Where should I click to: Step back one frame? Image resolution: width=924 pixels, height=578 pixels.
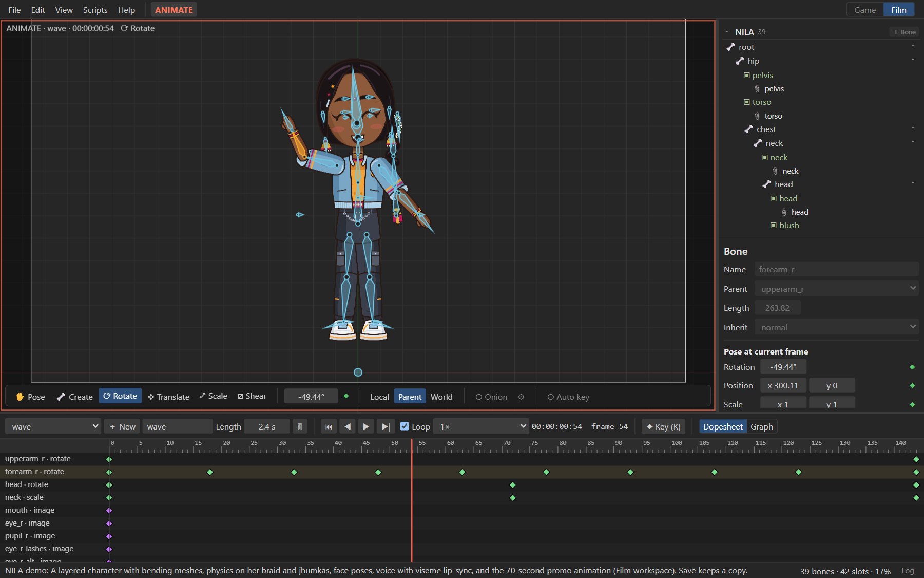click(348, 426)
